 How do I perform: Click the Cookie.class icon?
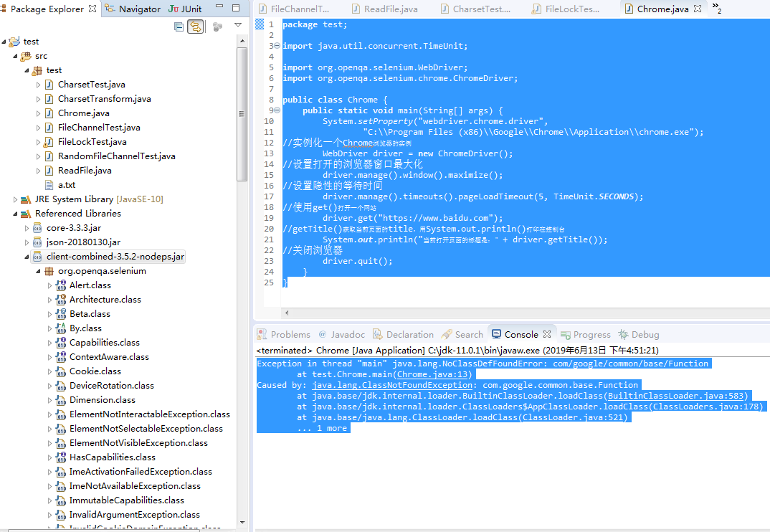click(x=60, y=371)
